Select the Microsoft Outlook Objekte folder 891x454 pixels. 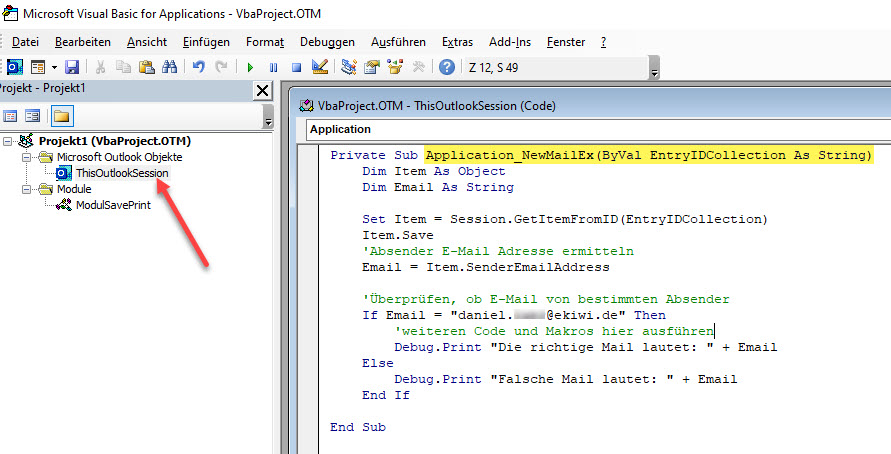point(119,157)
